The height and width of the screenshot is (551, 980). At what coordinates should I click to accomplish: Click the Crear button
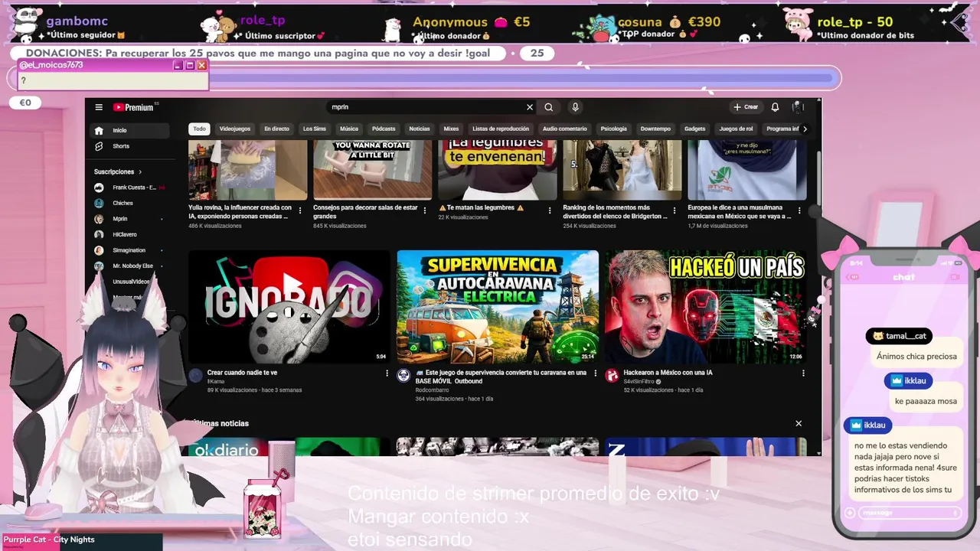[745, 107]
